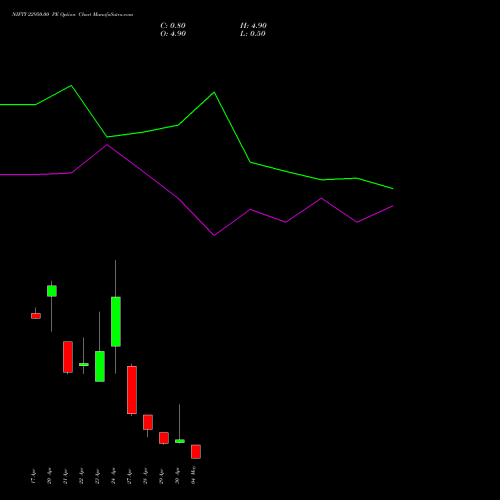The height and width of the screenshot is (500, 500).
Task: Click the 22 Apr date label
Action: [x=81, y=477]
